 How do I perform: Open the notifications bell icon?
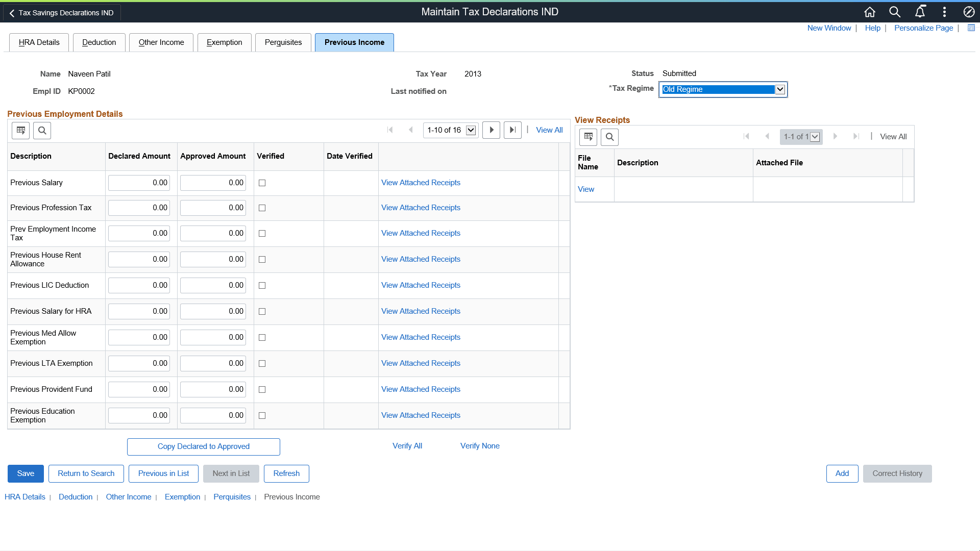[x=920, y=12]
